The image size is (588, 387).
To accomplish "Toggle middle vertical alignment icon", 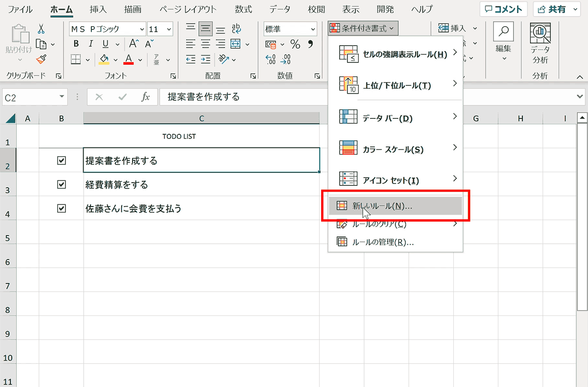I will point(206,29).
